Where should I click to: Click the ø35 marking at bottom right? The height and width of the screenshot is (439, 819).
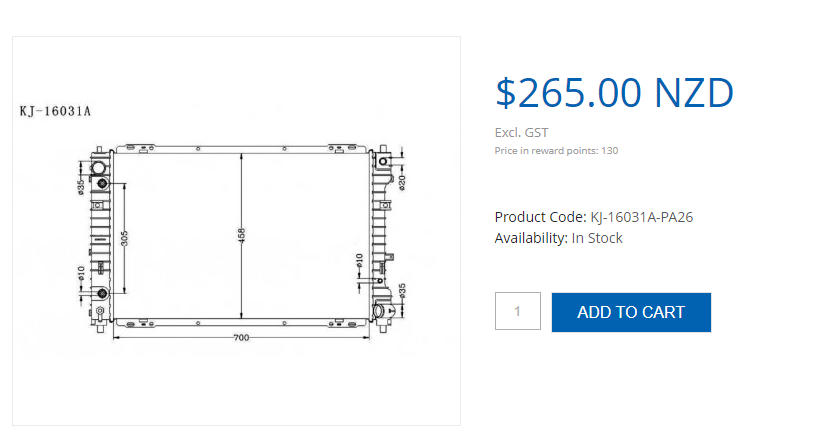tap(402, 291)
